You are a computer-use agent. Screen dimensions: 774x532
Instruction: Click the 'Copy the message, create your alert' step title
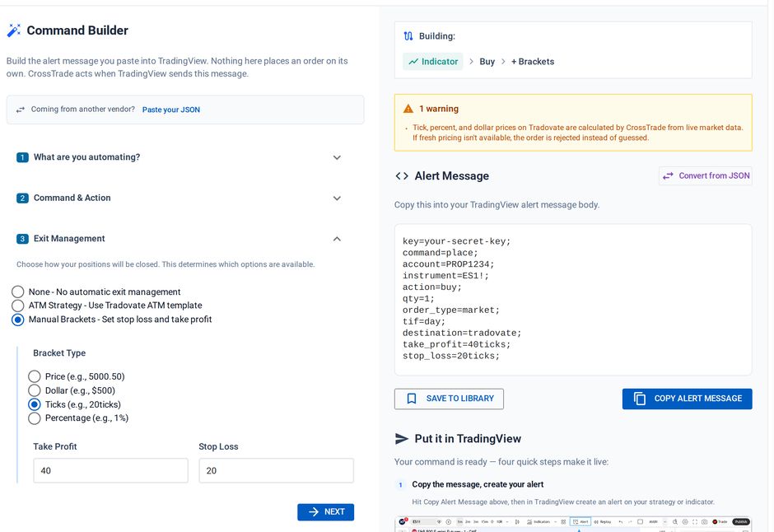pyautogui.click(x=478, y=484)
